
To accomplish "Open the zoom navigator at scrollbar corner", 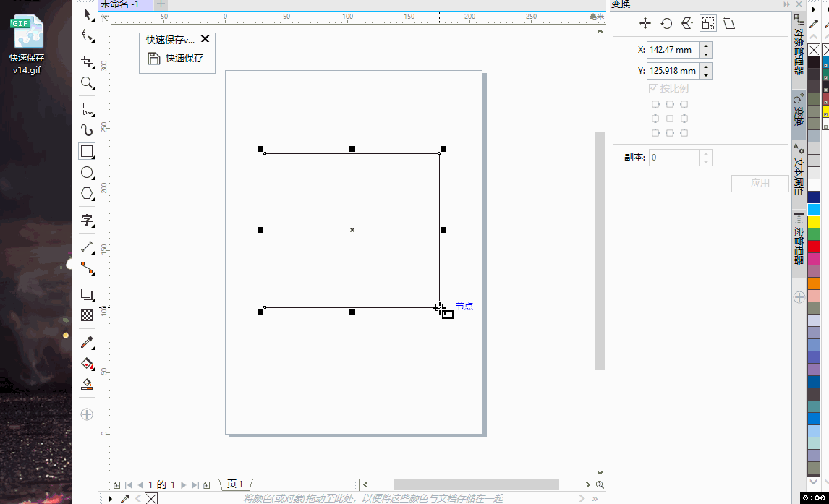I will pos(600,484).
